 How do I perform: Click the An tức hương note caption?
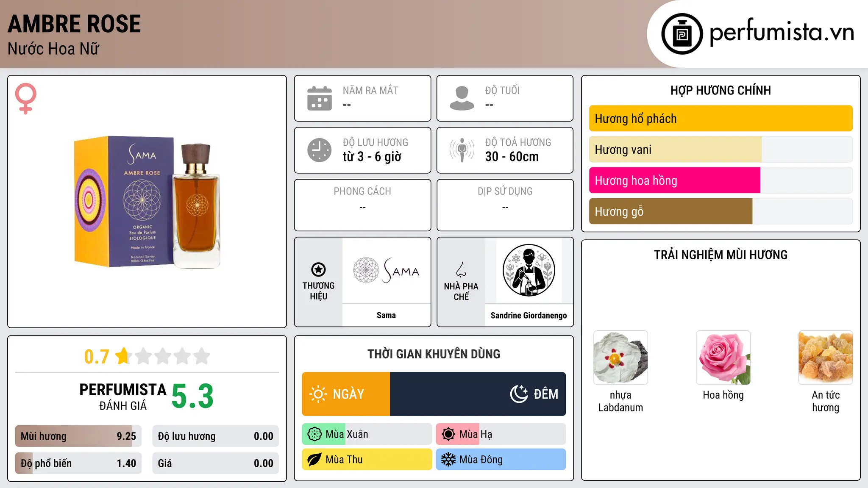tap(826, 401)
